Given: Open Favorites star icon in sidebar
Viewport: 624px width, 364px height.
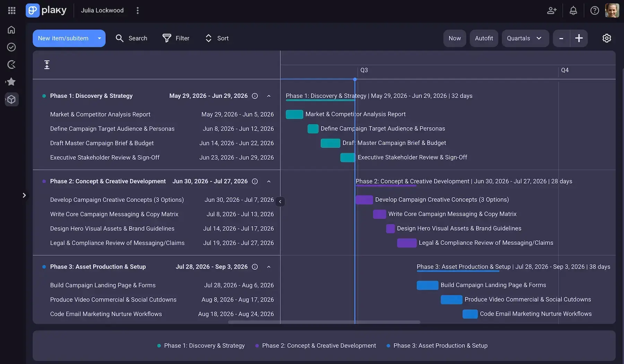Looking at the screenshot, I should click(11, 82).
